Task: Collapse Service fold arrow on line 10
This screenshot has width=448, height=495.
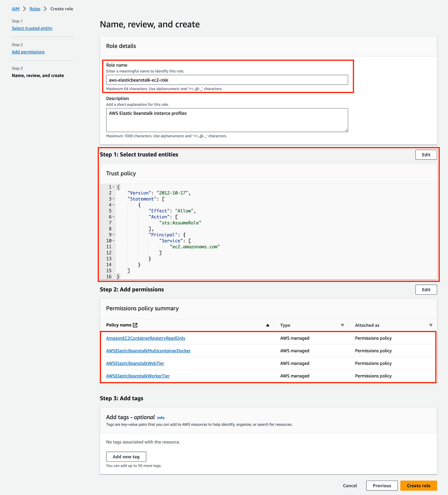Action: tap(114, 241)
